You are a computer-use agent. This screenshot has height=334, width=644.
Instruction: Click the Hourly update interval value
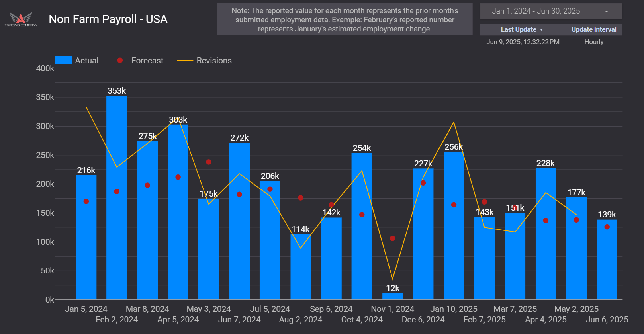pyautogui.click(x=593, y=42)
